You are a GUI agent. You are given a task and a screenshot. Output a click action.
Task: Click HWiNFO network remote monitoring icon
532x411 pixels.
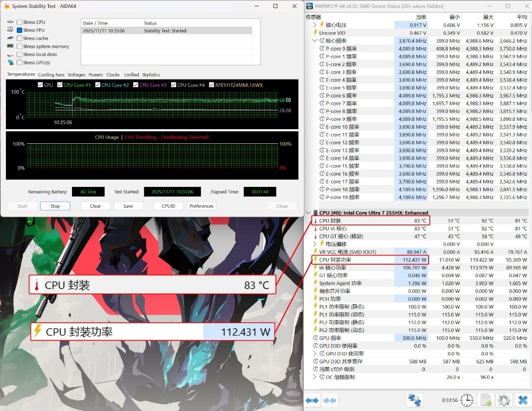click(x=415, y=400)
